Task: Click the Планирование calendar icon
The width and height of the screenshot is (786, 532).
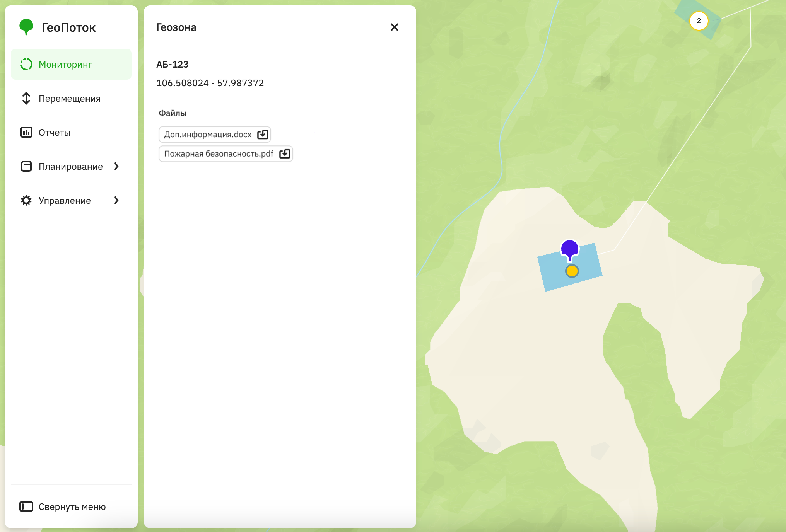Action: pyautogui.click(x=26, y=166)
